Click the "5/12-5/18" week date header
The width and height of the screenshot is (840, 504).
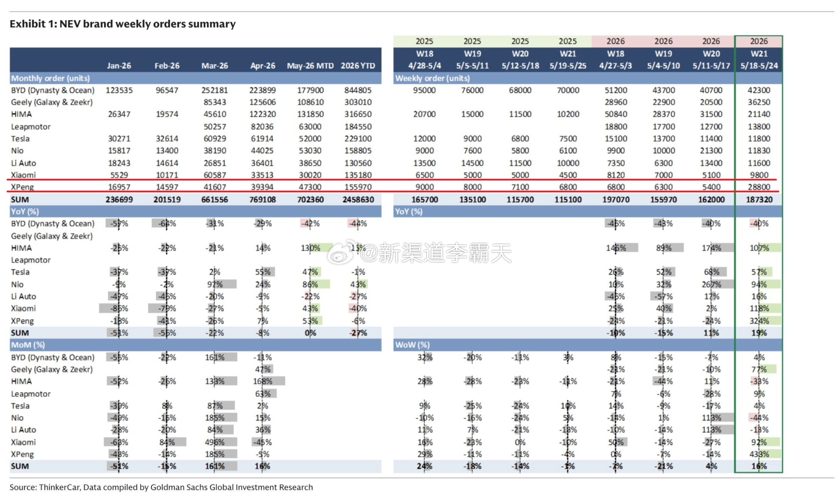[x=520, y=66]
